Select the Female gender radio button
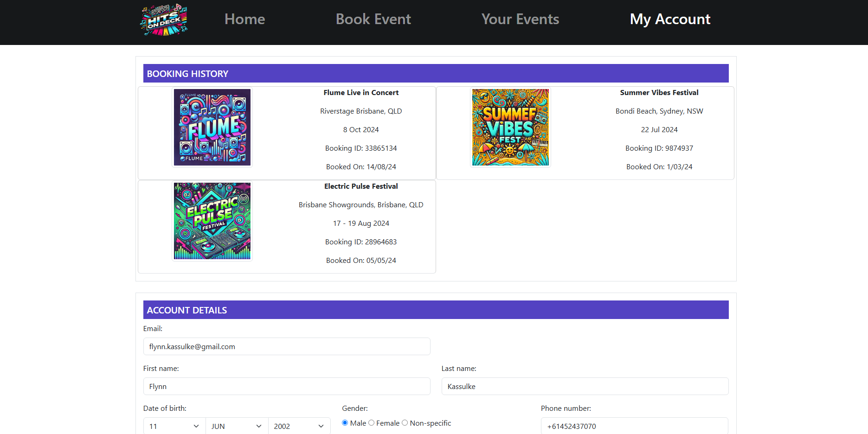The image size is (868, 434). coord(372,423)
